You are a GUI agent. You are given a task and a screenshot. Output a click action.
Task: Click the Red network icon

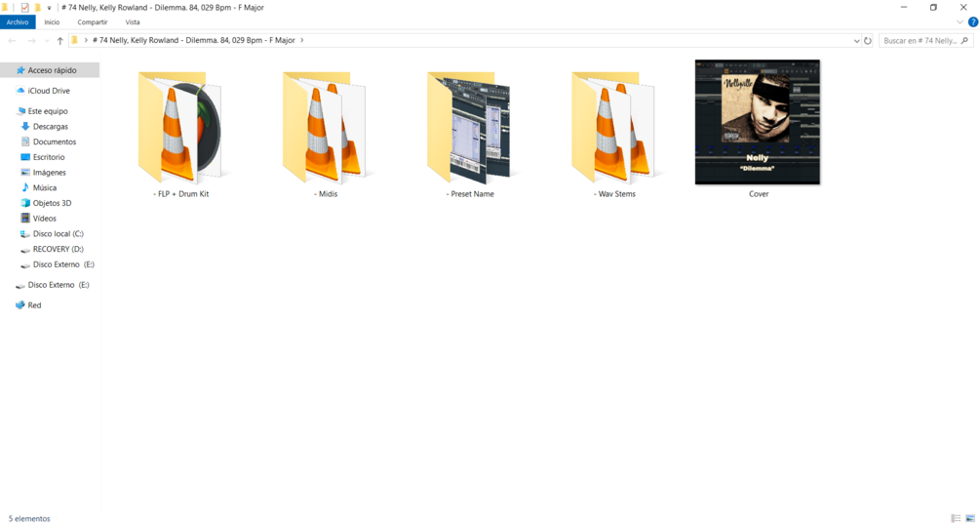point(20,305)
